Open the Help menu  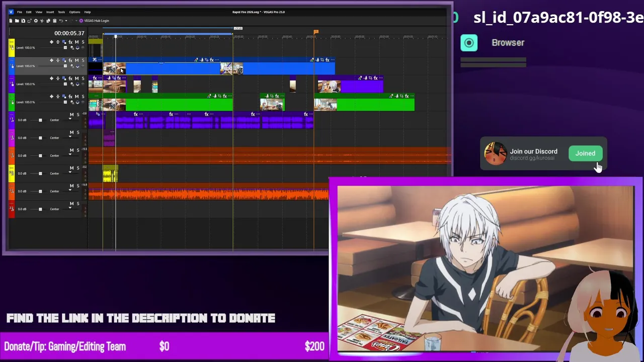(x=88, y=12)
